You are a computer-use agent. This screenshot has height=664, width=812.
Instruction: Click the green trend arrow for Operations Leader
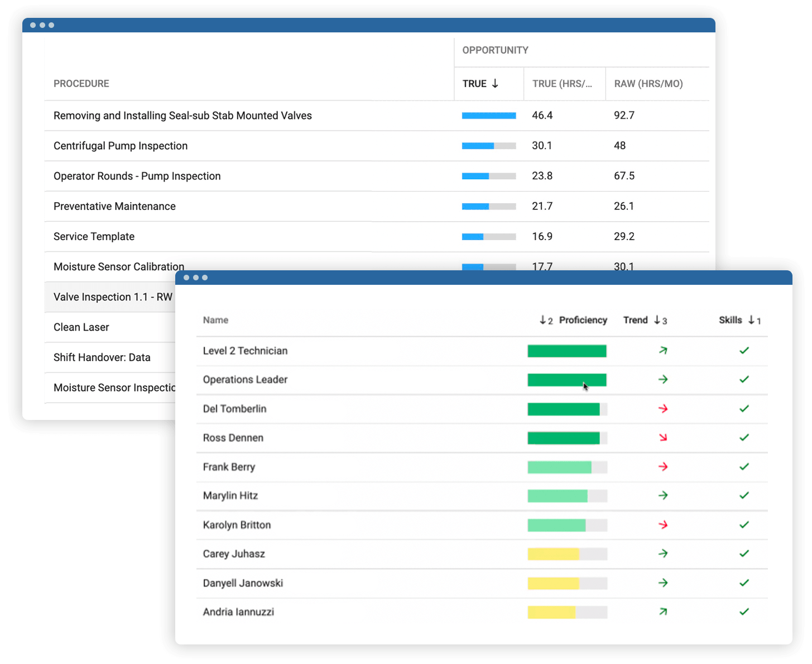coord(663,380)
